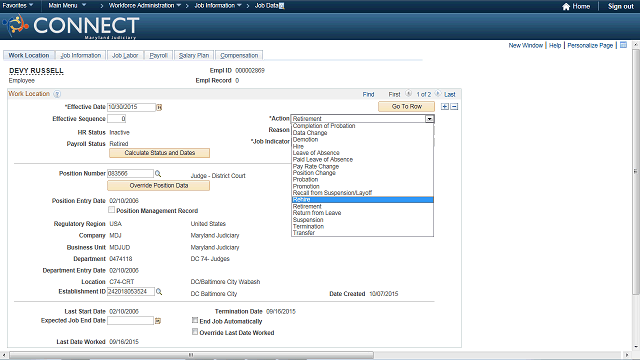Open the Work Location help icon
Screen dimensions: 640x360
point(57,94)
